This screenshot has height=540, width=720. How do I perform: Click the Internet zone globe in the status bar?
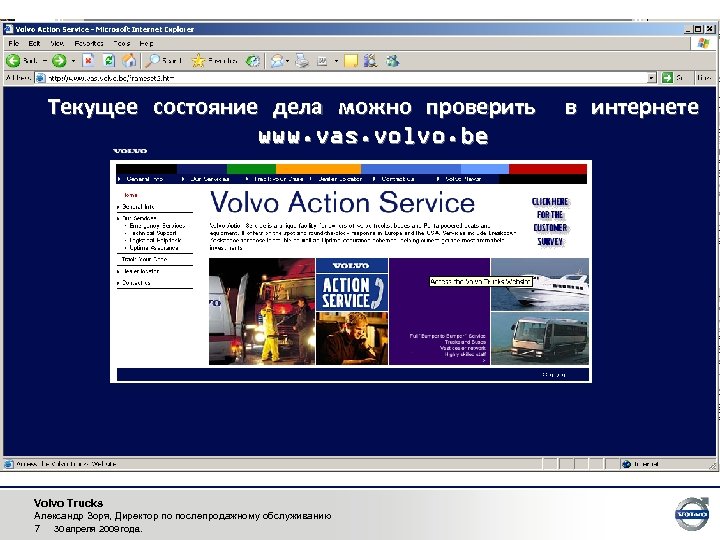click(x=626, y=464)
